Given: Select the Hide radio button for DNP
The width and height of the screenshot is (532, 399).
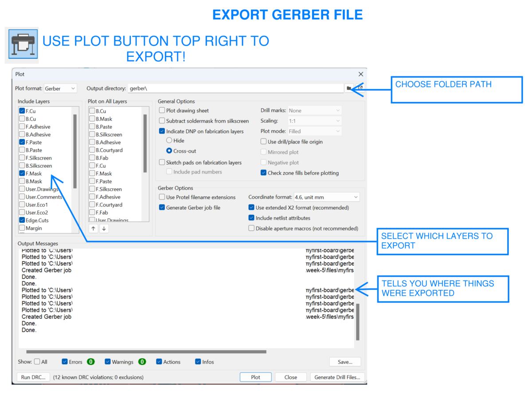Looking at the screenshot, I should [x=169, y=141].
